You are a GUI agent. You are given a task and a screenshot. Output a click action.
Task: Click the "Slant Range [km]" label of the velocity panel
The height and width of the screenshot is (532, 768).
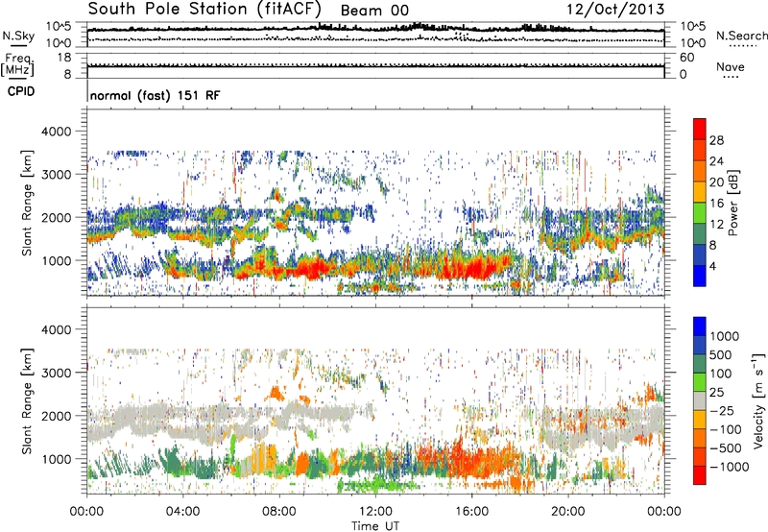coord(27,401)
